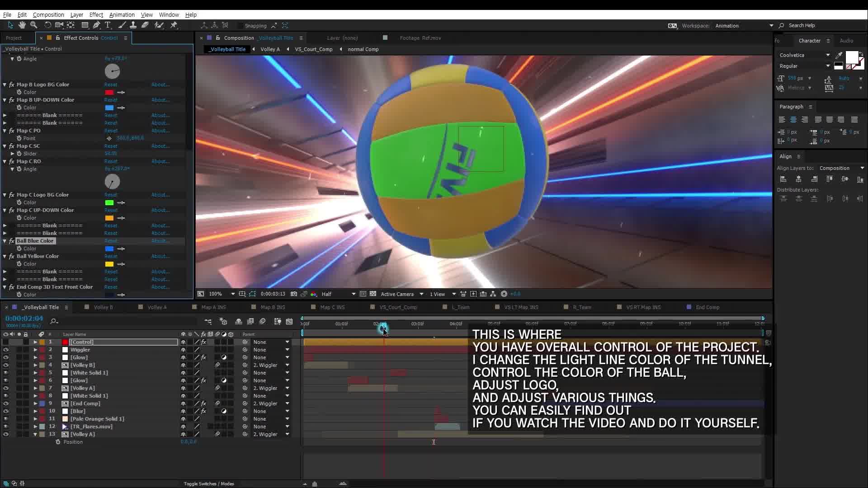Viewport: 868px width, 488px height.
Task: Pick a color with the Character eyedropper
Action: [x=839, y=55]
